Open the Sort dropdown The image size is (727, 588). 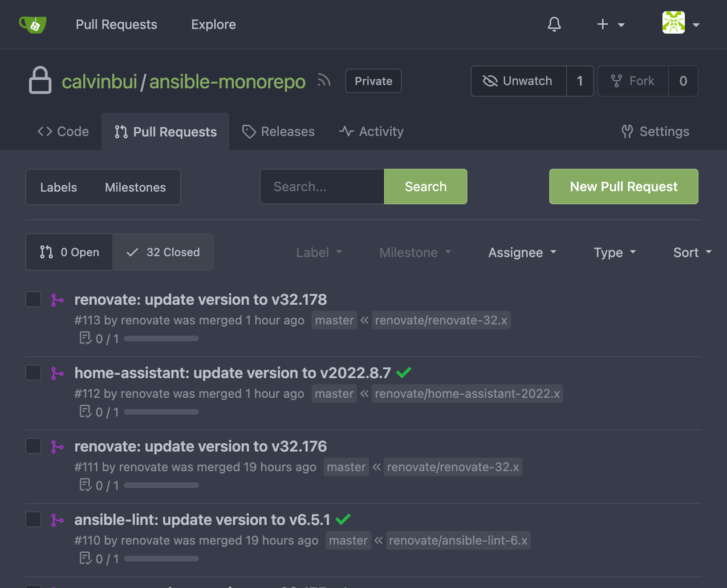tap(691, 252)
